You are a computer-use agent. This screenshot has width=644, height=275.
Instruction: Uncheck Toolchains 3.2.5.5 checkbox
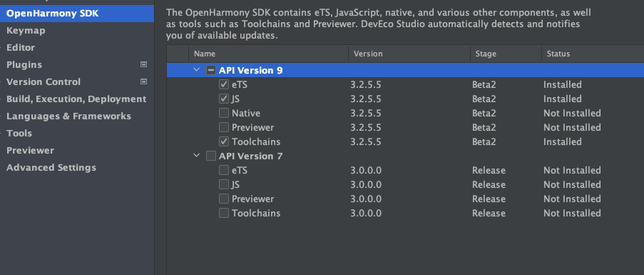(224, 142)
